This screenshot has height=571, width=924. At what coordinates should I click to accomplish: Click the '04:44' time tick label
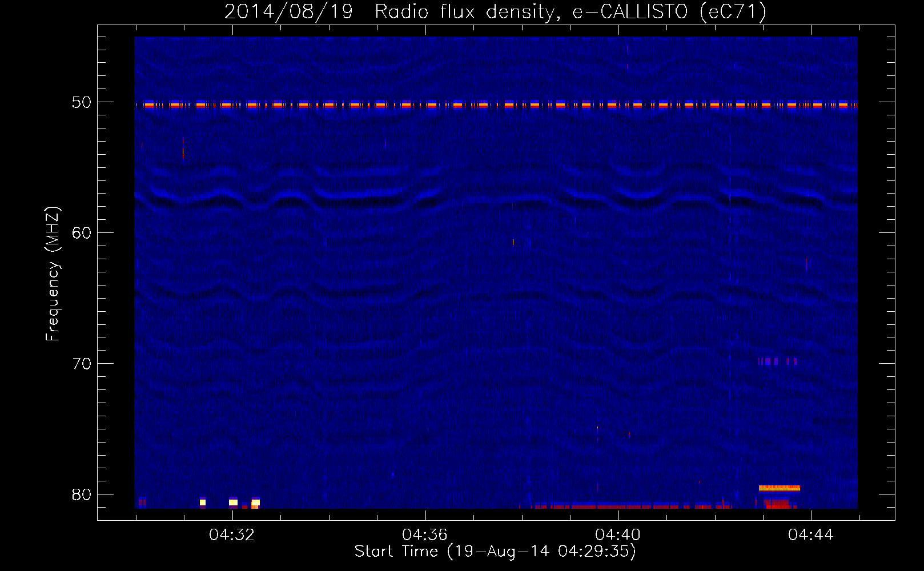coord(811,535)
